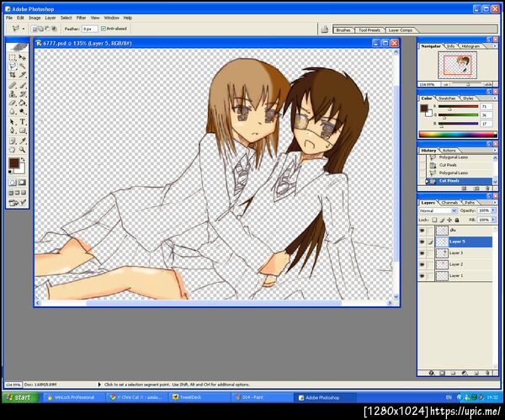505x420 pixels.
Task: Open Color panel flyout menu
Action: click(495, 98)
